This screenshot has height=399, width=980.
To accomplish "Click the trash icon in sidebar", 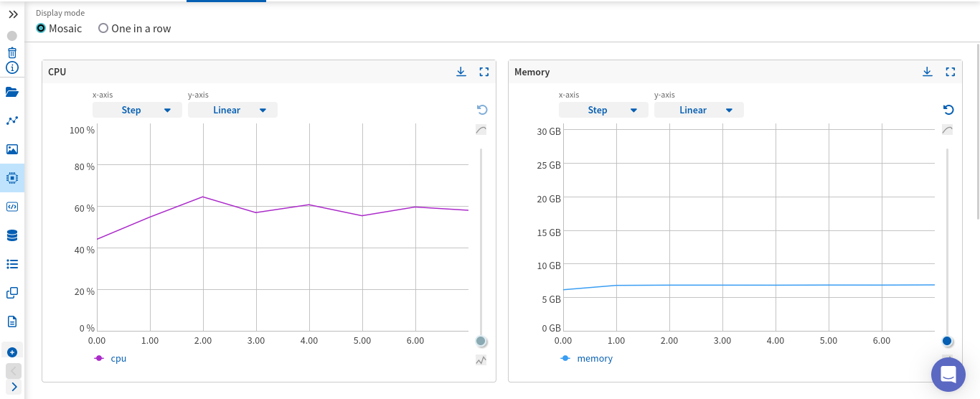I will coord(12,52).
